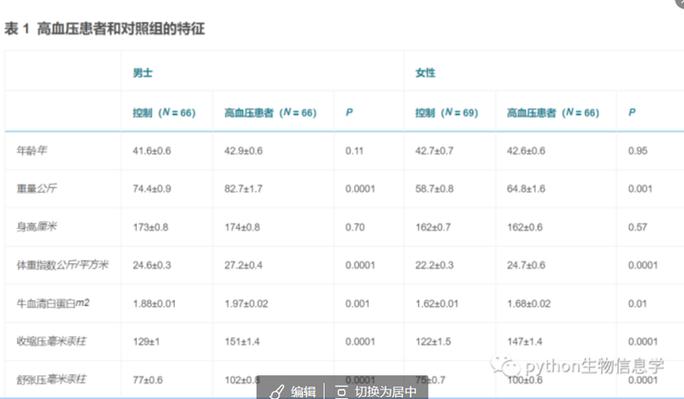Screen dimensions: 684x399
Task: Click the P value 0.57
Action: click(x=637, y=227)
